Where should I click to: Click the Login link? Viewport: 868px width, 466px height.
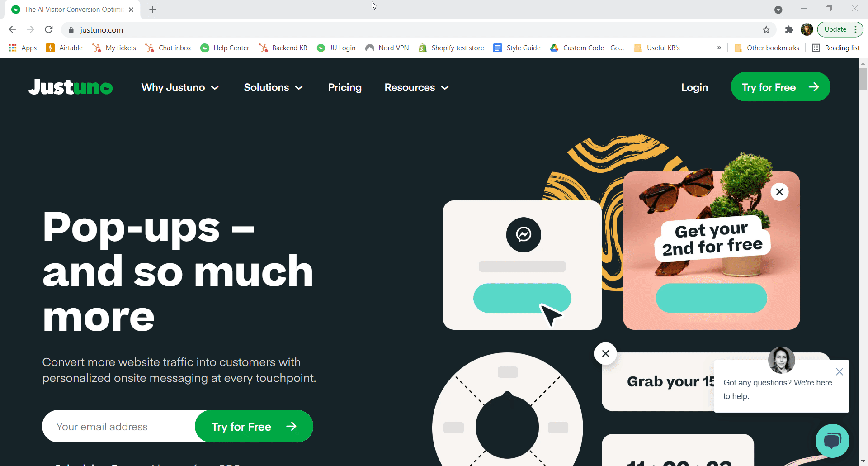click(694, 87)
